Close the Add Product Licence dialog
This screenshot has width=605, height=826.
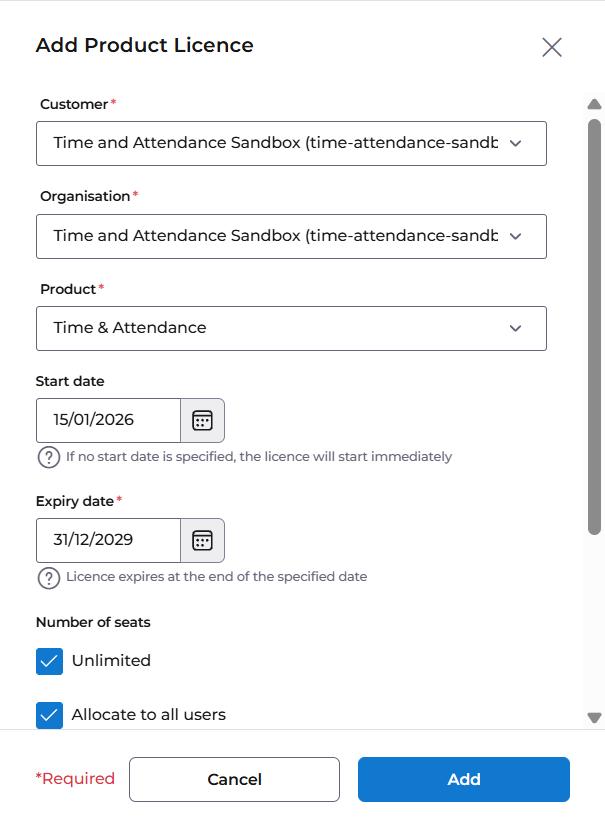point(552,47)
